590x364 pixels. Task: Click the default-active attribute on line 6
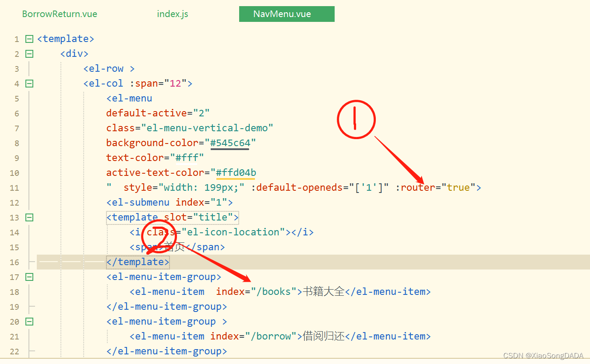[x=146, y=113]
